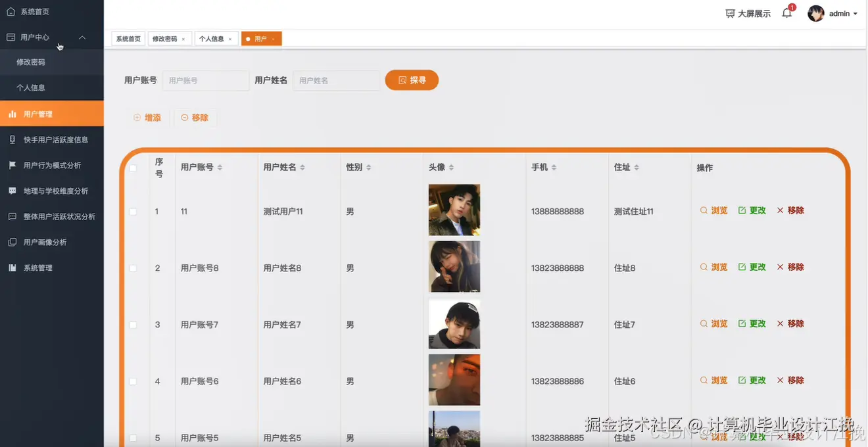This screenshot has width=868, height=447.
Task: Toggle the select-all header checkbox
Action: coord(133,168)
